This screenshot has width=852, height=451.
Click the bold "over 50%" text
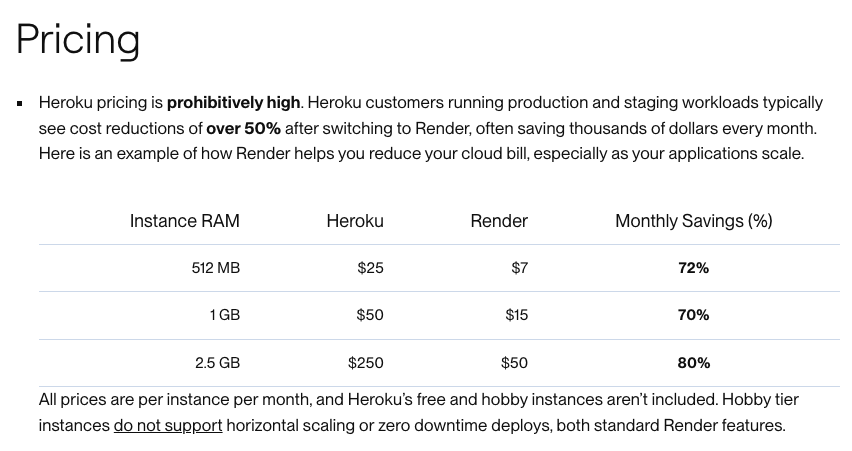pos(243,128)
